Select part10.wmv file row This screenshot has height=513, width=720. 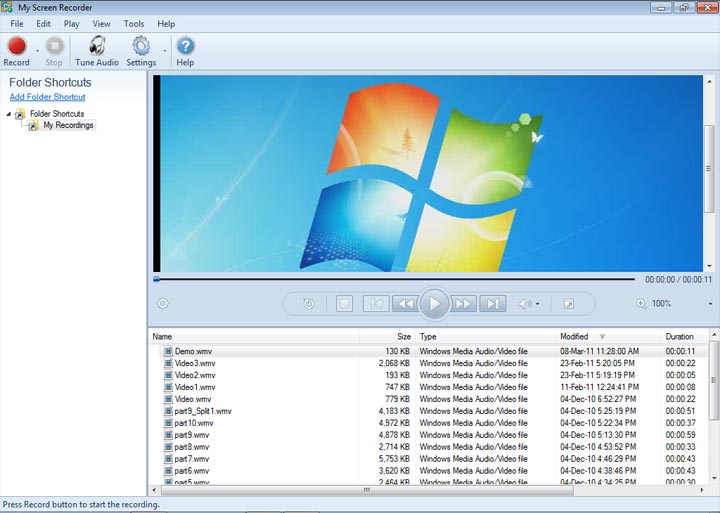click(429, 423)
